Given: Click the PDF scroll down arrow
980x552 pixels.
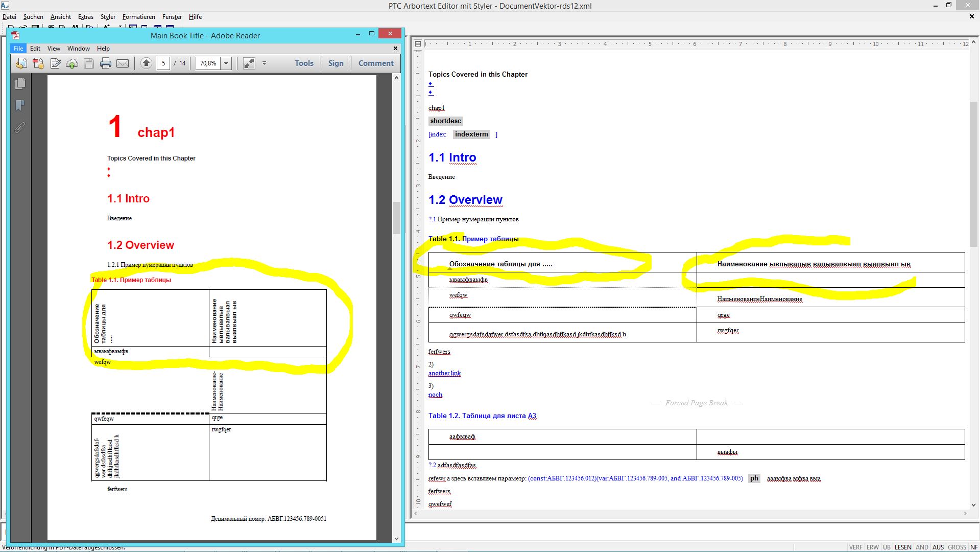Looking at the screenshot, I should coord(396,538).
